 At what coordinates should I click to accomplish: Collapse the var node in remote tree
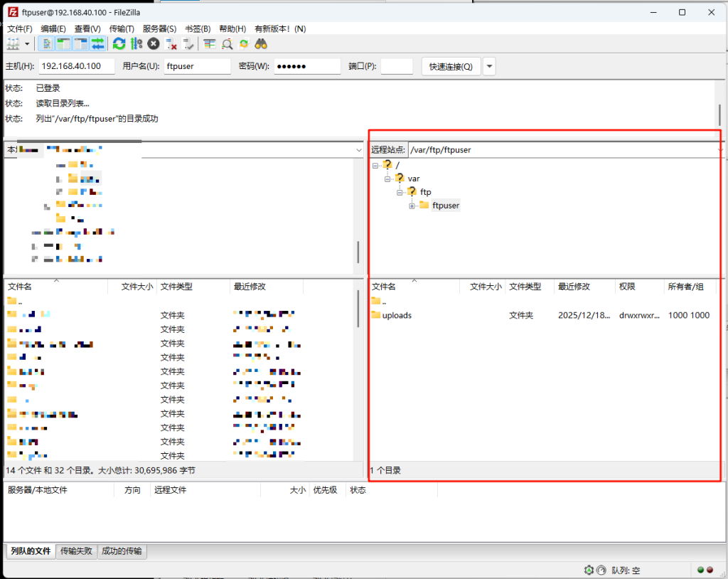point(387,179)
